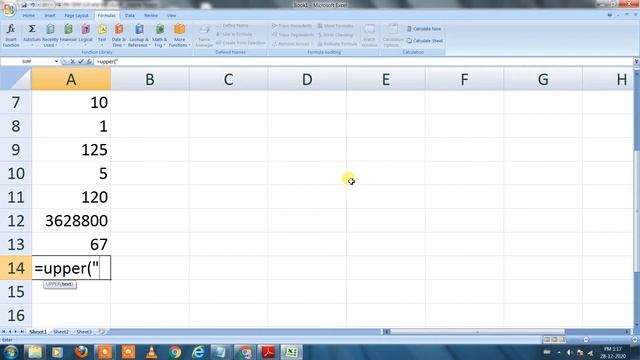
Task: Click the AutoSum sigma icon
Action: (x=31, y=29)
